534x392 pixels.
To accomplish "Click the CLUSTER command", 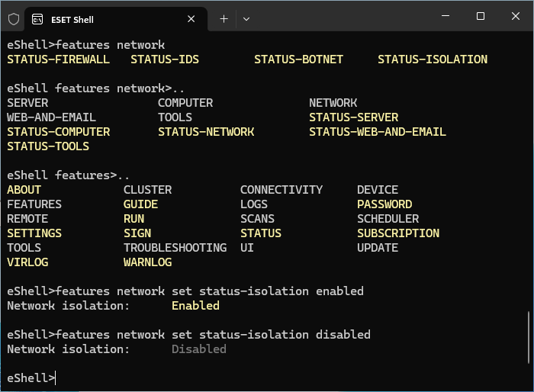I will [147, 190].
